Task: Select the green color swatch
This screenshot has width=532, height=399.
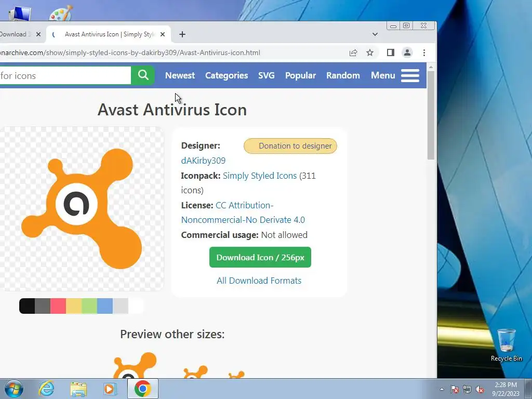Action: pyautogui.click(x=89, y=306)
